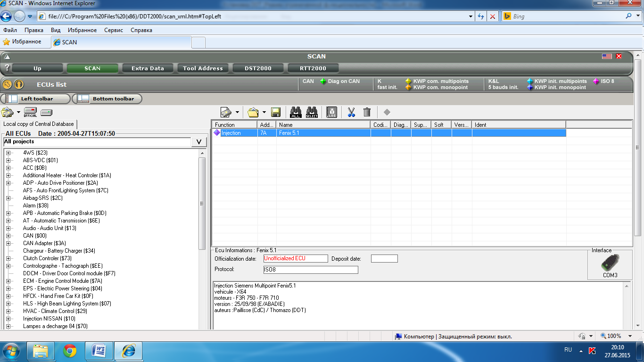Open Google Chrome from the taskbar

point(70,351)
